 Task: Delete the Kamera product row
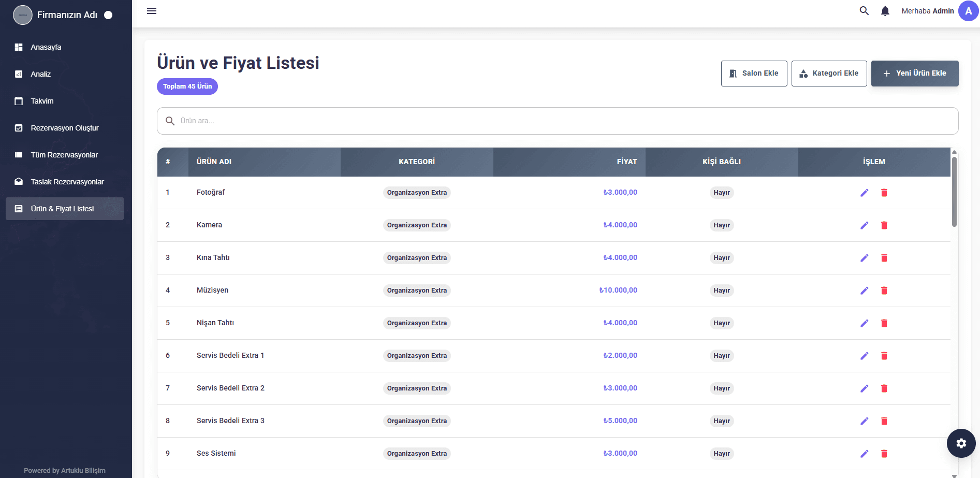pos(884,225)
